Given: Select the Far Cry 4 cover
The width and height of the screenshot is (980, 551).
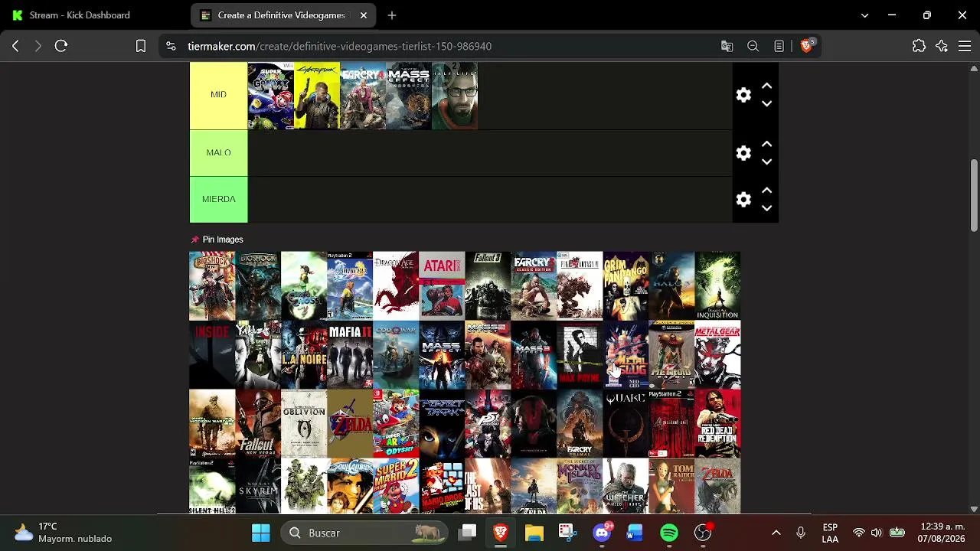Looking at the screenshot, I should pos(362,96).
